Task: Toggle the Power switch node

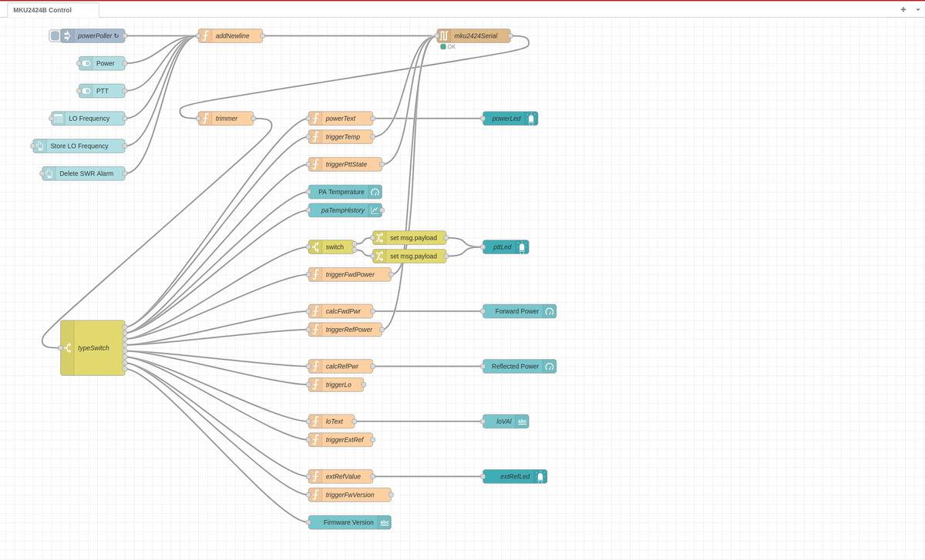Action: click(x=87, y=63)
